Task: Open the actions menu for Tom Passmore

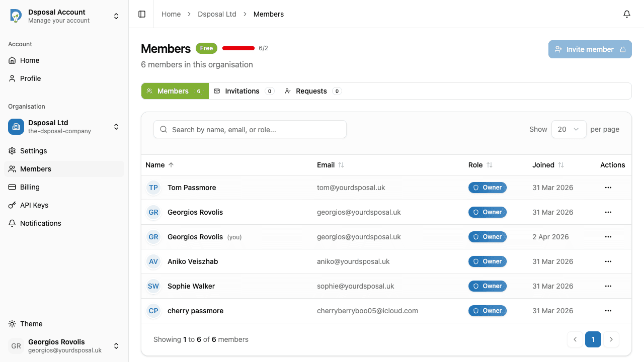Action: coord(608,187)
